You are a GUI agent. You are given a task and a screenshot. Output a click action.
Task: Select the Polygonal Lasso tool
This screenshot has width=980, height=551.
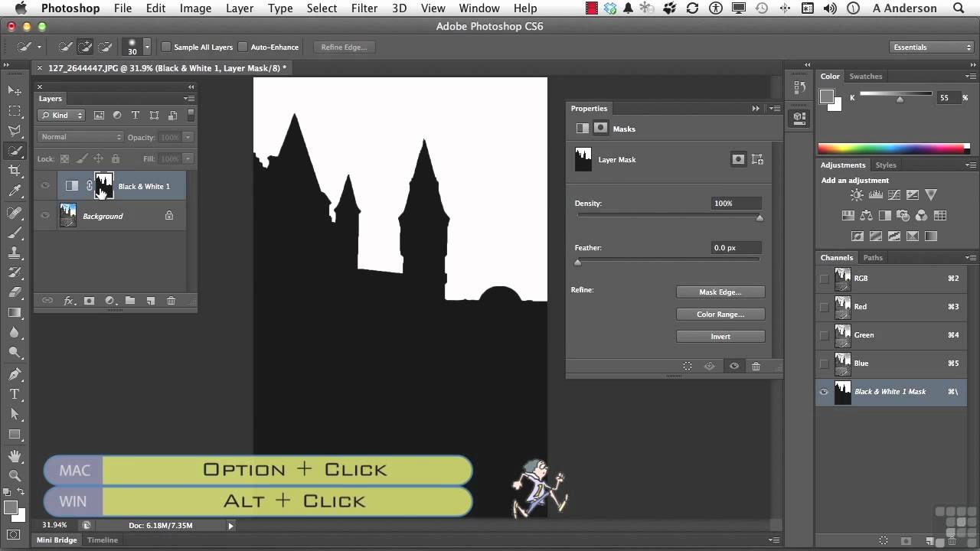(x=15, y=131)
